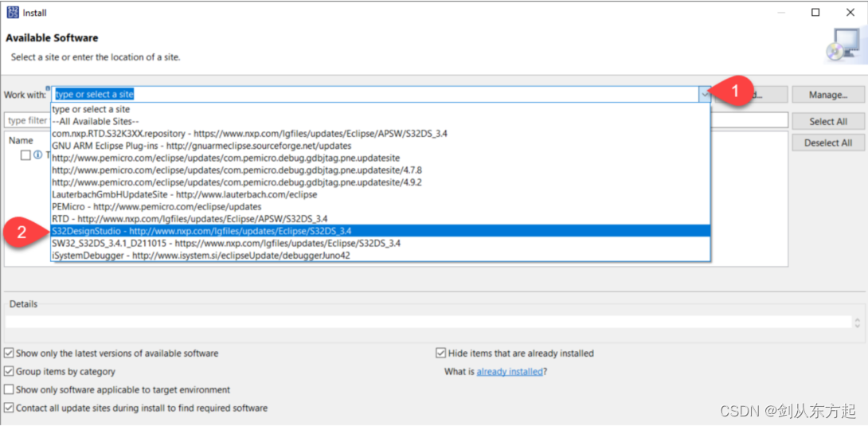
Task: Select --All Available Sites-- from the list
Action: [380, 122]
